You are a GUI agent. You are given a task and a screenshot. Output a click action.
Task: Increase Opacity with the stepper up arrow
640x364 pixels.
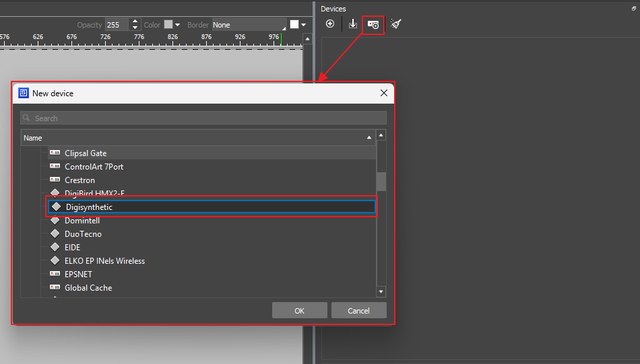(x=135, y=22)
